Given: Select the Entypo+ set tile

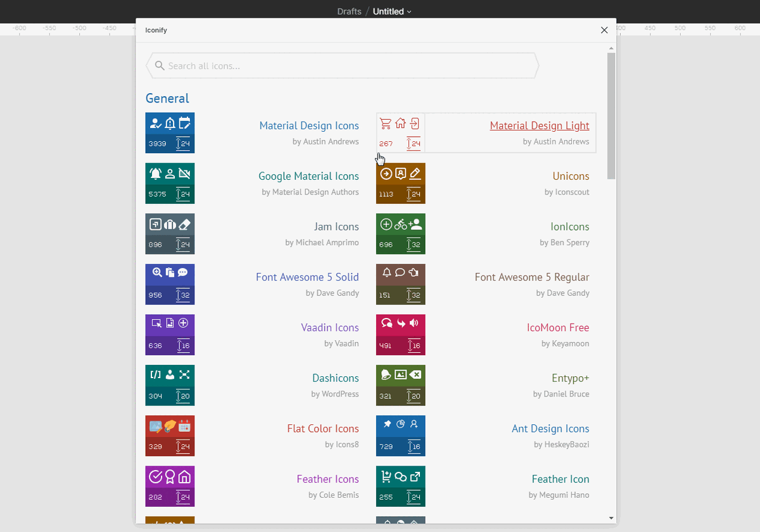Looking at the screenshot, I should (x=400, y=385).
